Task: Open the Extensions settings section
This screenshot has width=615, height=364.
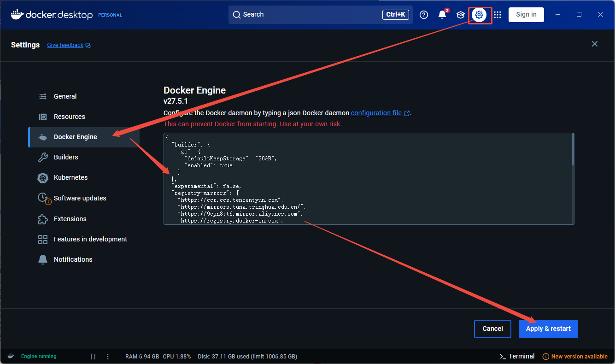Action: tap(84, 219)
